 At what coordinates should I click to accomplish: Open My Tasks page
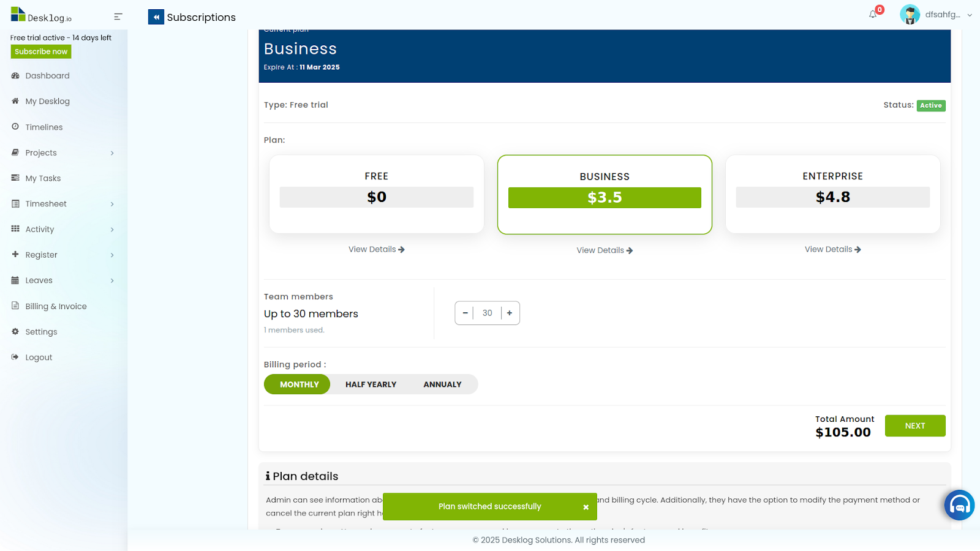click(43, 178)
